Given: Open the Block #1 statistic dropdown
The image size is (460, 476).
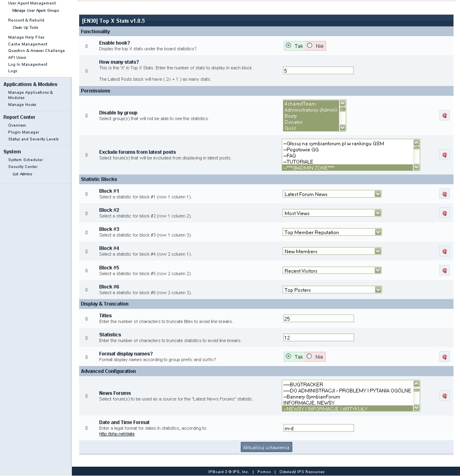Looking at the screenshot, I should pos(332,194).
